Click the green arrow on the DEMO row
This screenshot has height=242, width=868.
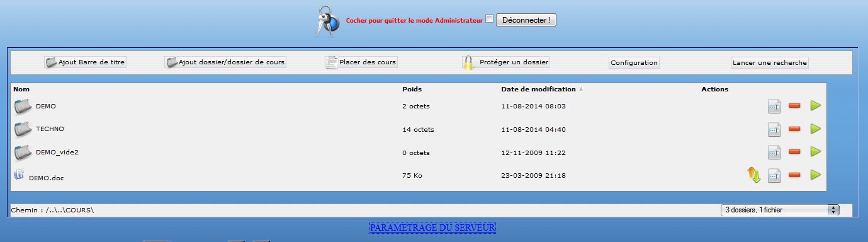[x=816, y=106]
